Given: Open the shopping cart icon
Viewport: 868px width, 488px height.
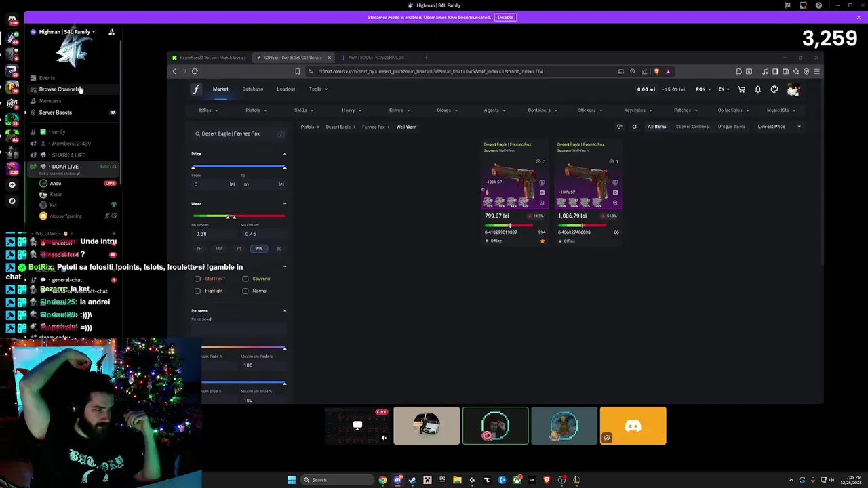Looking at the screenshot, I should point(741,89).
